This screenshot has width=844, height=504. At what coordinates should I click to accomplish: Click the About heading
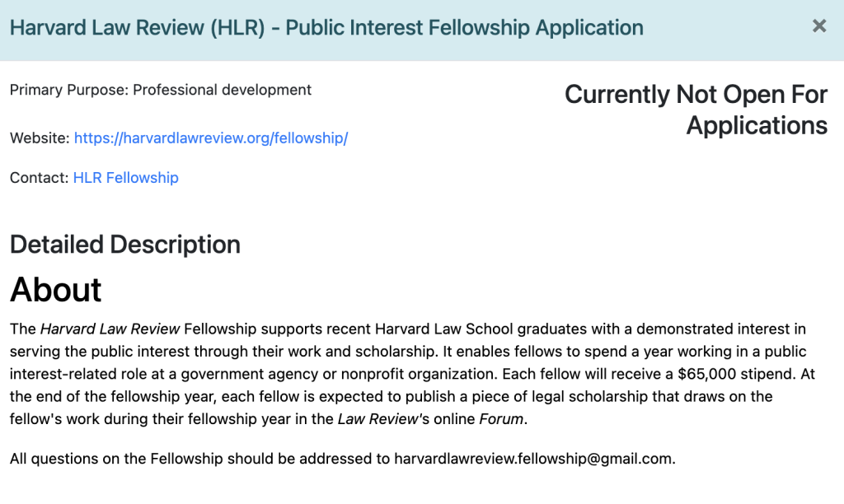click(56, 290)
